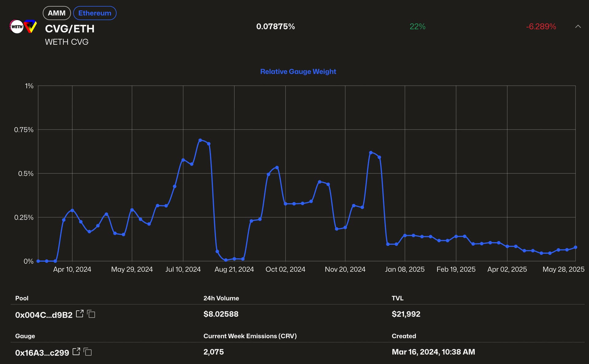This screenshot has width=589, height=364.
Task: Click the pool address 0x004C...d9B2 text
Action: (44, 315)
